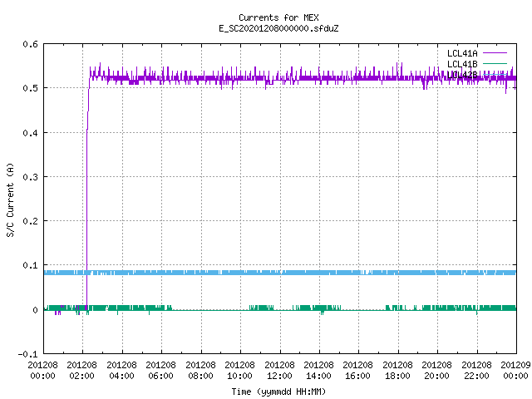Click the x-axis tick 201208 22:00

[x=476, y=371]
